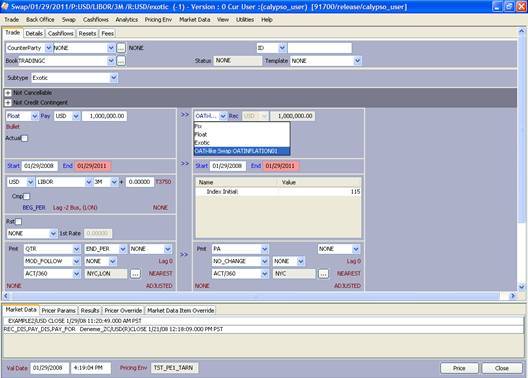528x378 pixels.
Task: Toggle the Actual checkbox
Action: pos(25,138)
